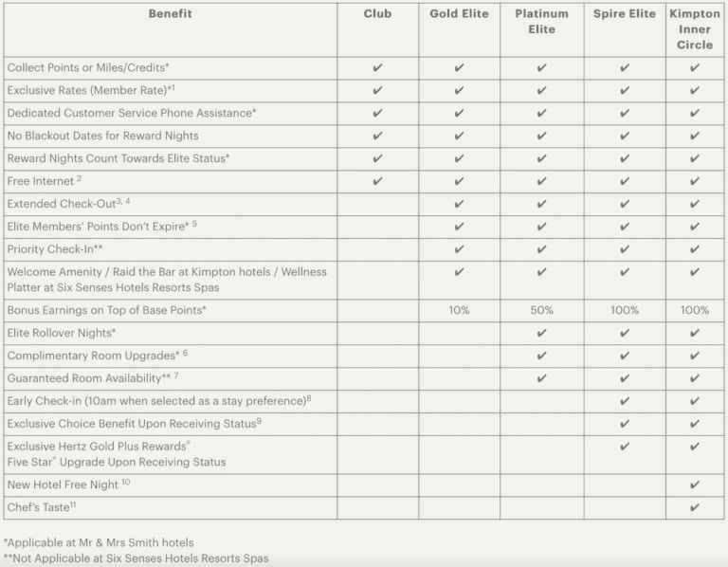Screen dimensions: 728x567
Task: Click the Club column header
Action: tap(377, 14)
